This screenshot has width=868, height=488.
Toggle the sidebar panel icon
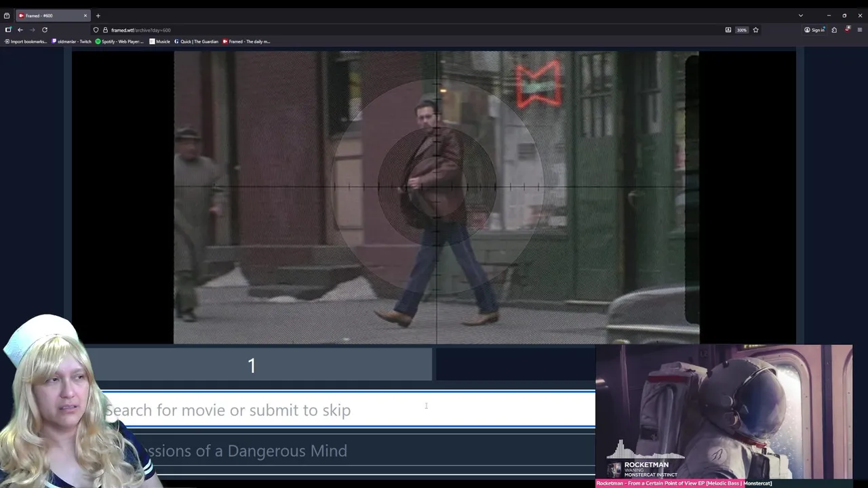(x=8, y=30)
